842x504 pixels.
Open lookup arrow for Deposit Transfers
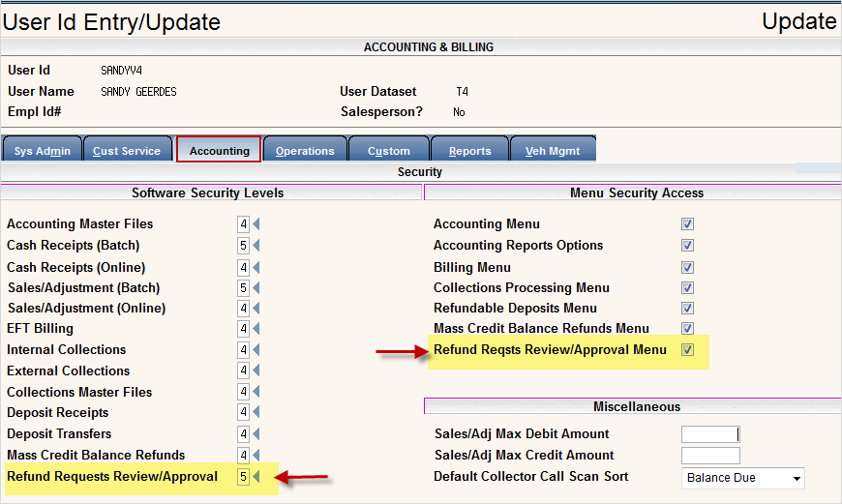click(256, 433)
